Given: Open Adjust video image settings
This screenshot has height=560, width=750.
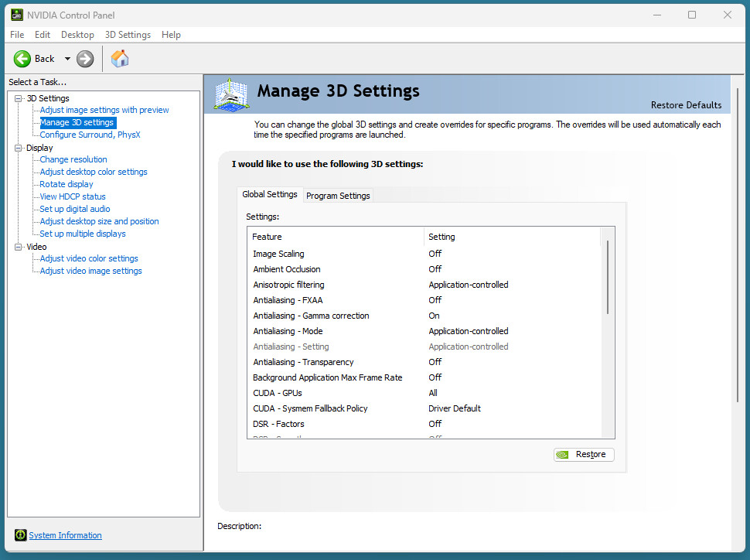Looking at the screenshot, I should 91,271.
